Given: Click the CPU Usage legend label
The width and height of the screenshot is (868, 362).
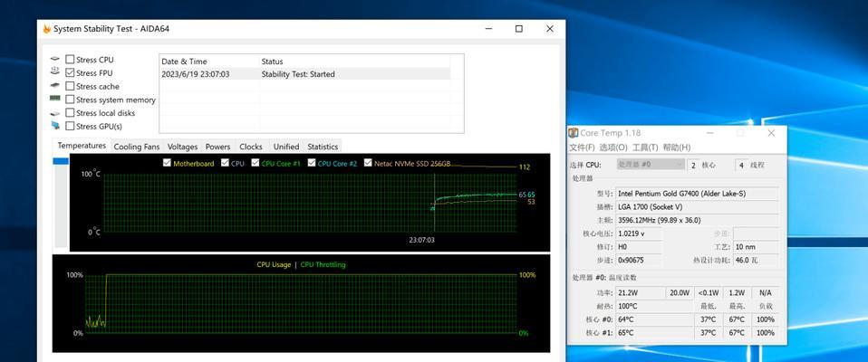Looking at the screenshot, I should pyautogui.click(x=274, y=265).
